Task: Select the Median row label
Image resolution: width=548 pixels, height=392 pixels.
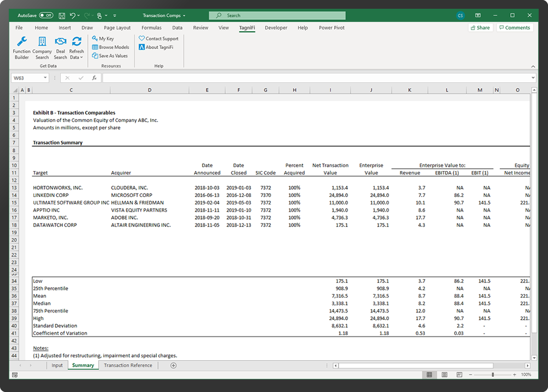Action: click(42, 304)
